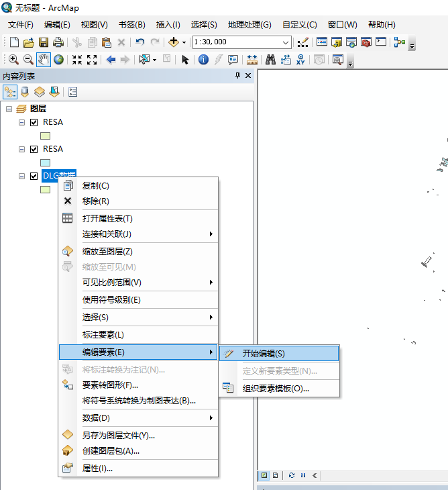The image size is (448, 490).
Task: Open the map scale dropdown
Action: 285,42
